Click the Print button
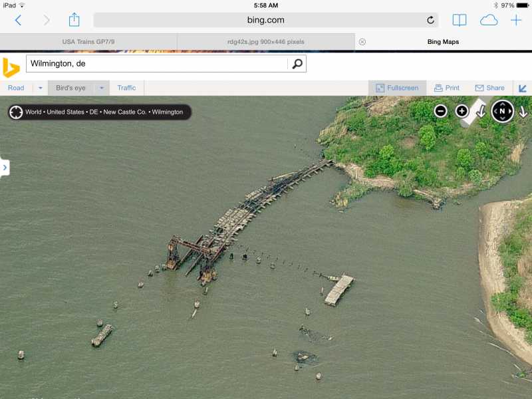 447,88
